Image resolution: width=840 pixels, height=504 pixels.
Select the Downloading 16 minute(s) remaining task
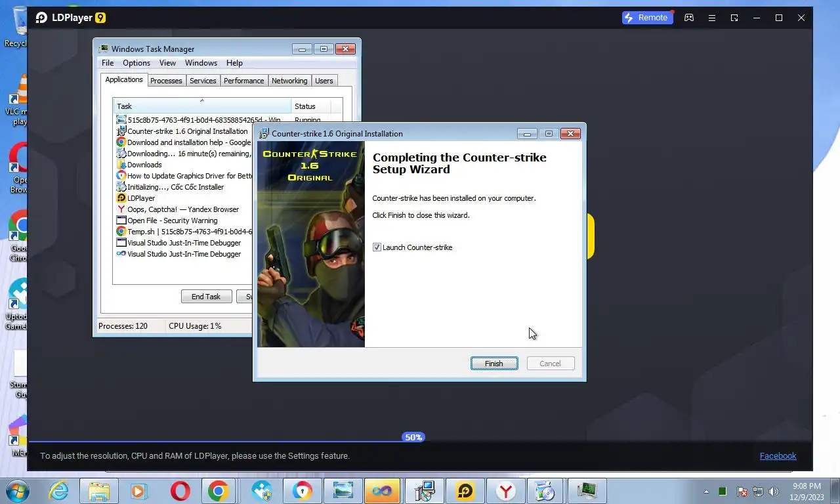click(182, 154)
